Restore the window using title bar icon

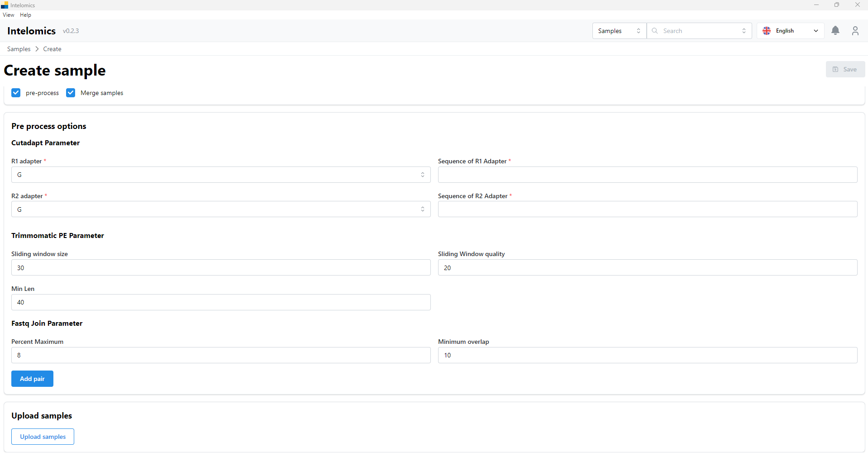click(x=837, y=5)
